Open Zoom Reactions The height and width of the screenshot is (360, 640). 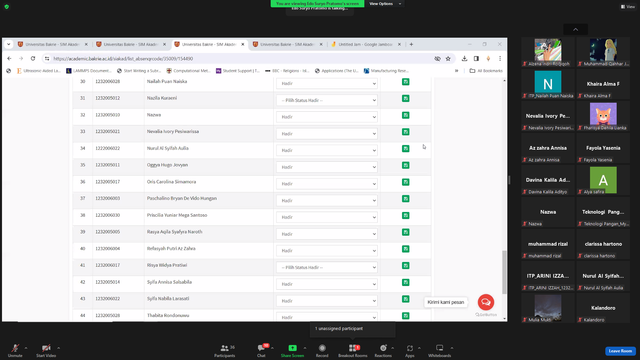(x=383, y=350)
